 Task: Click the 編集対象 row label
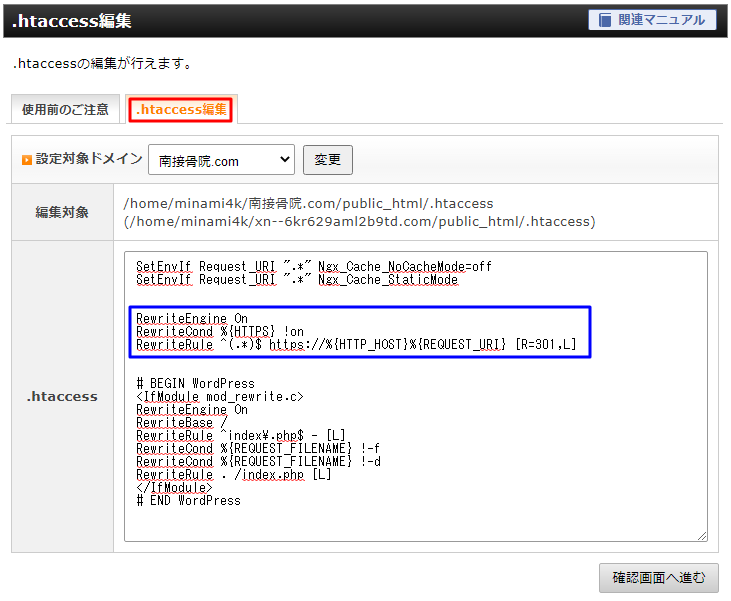pos(62,213)
